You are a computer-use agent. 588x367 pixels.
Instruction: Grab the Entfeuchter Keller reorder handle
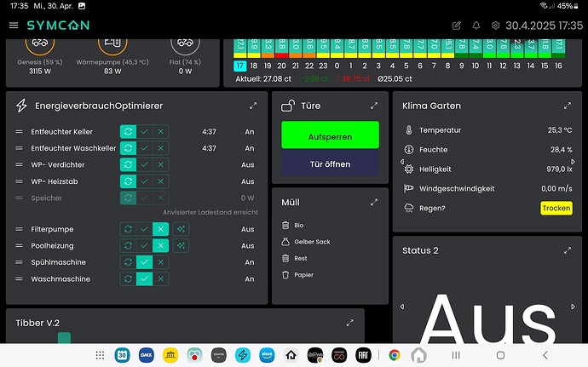19,132
